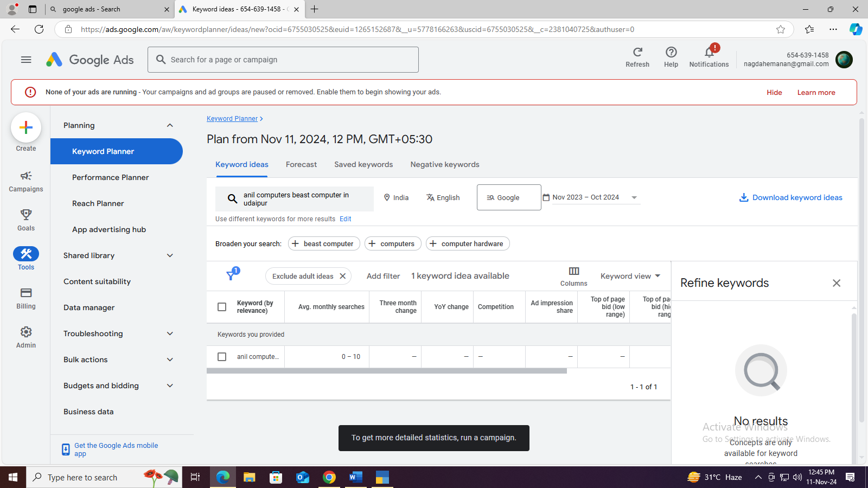
Task: Switch to the Negative keywords tab
Action: 444,164
